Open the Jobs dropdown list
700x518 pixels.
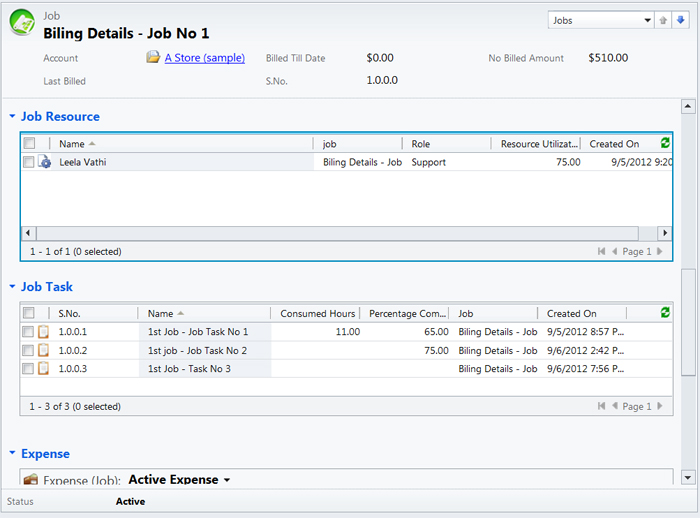645,20
